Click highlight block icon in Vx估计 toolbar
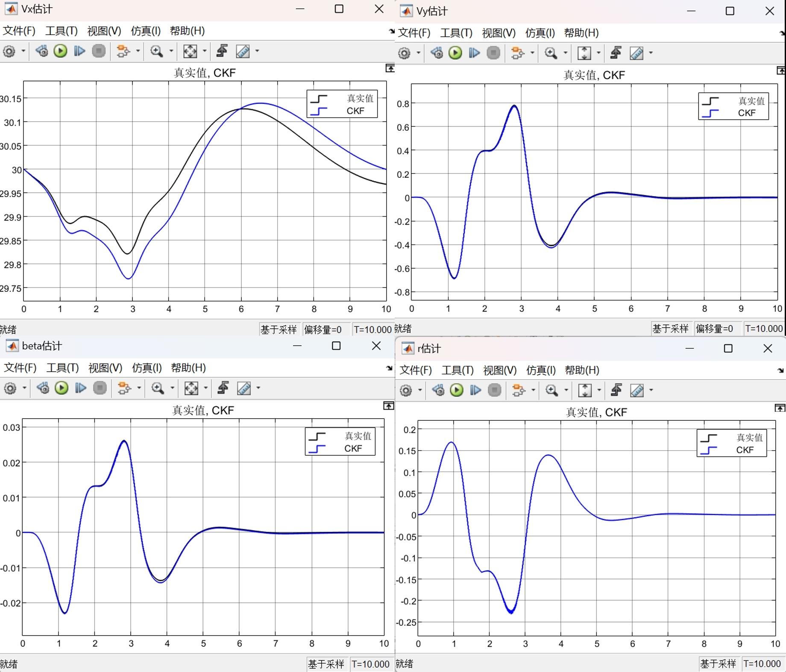The height and width of the screenshot is (672, 786). [x=123, y=51]
